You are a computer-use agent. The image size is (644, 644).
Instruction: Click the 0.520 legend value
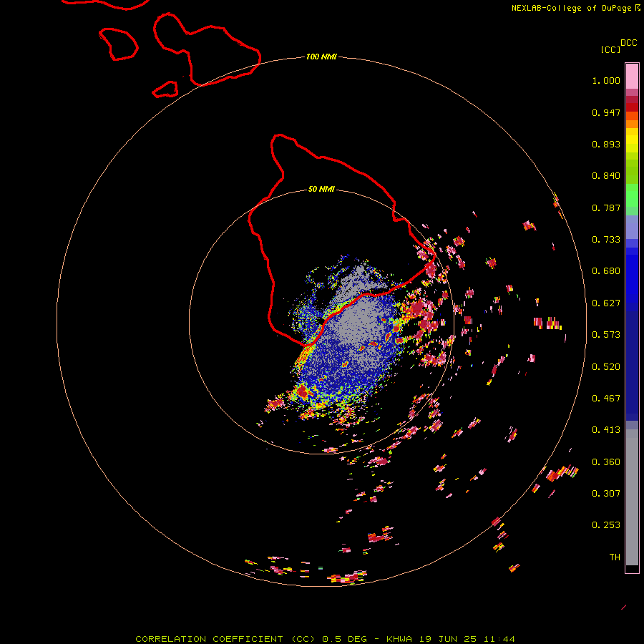coord(606,367)
